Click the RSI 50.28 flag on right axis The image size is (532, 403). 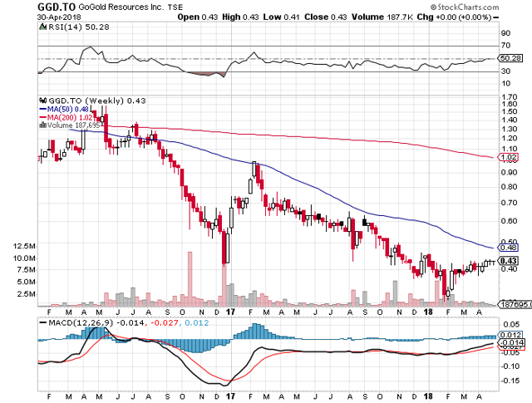510,58
